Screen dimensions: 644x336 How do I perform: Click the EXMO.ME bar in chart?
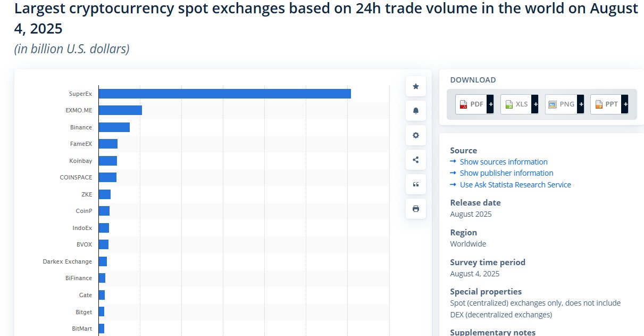[120, 110]
